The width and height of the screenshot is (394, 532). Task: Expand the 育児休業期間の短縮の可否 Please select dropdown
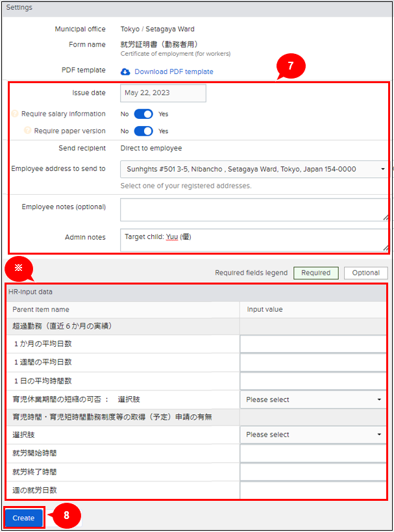click(313, 399)
